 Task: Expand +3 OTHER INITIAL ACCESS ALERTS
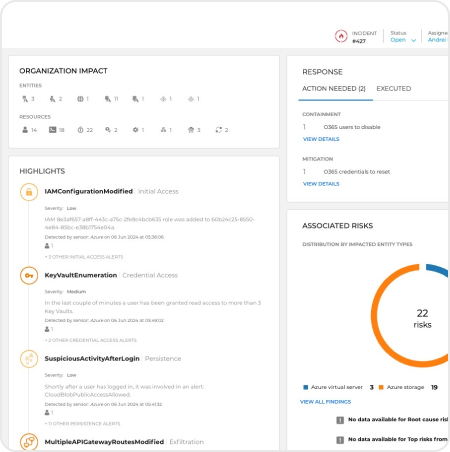(84, 257)
